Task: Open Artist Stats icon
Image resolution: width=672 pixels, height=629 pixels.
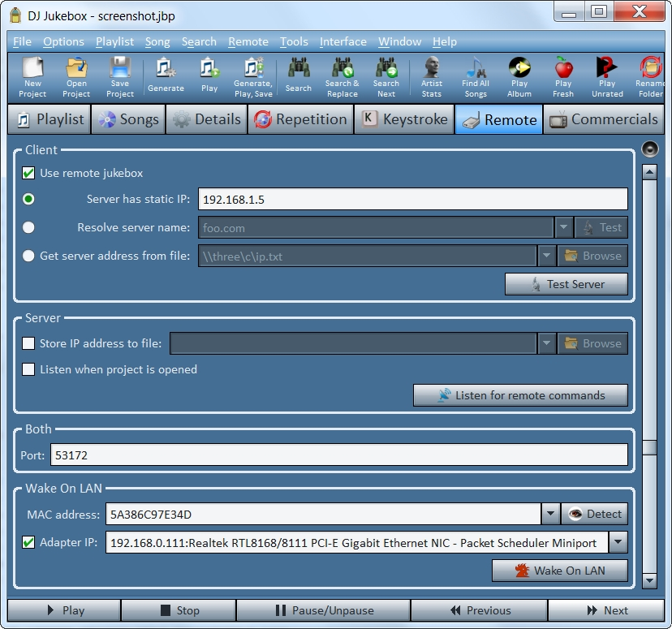Action: tap(432, 77)
